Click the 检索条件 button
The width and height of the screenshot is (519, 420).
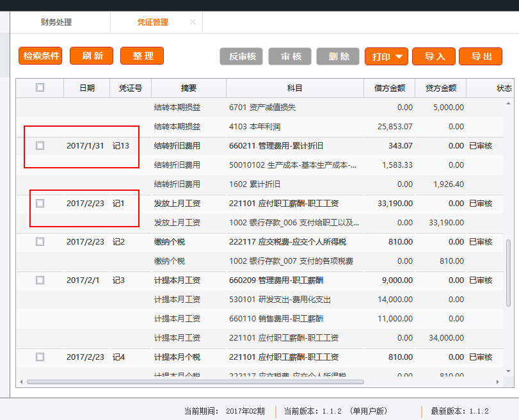(41, 56)
